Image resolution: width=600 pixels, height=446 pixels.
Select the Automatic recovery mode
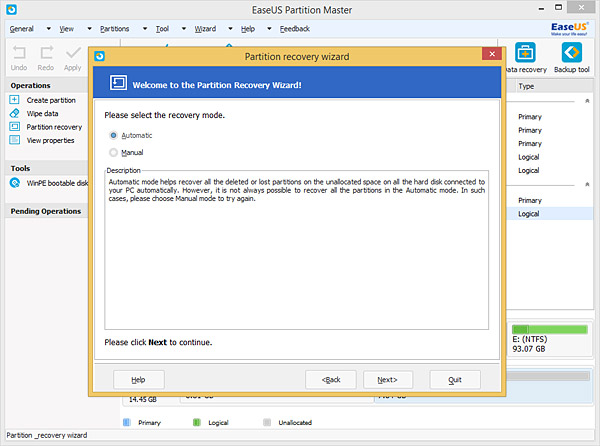[113, 135]
